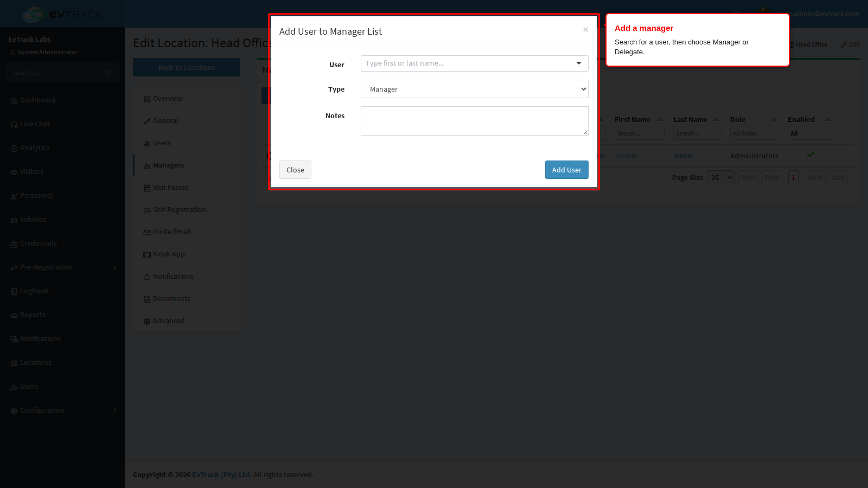Open the All Roles filter dropdown
The width and height of the screenshot is (868, 488).
pyautogui.click(x=754, y=133)
